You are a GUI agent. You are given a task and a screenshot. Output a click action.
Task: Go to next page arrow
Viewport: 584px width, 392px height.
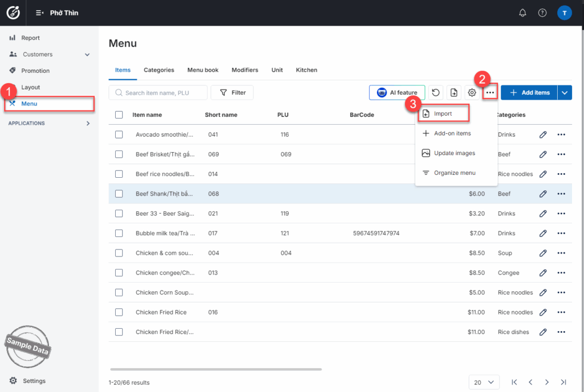[x=546, y=382]
